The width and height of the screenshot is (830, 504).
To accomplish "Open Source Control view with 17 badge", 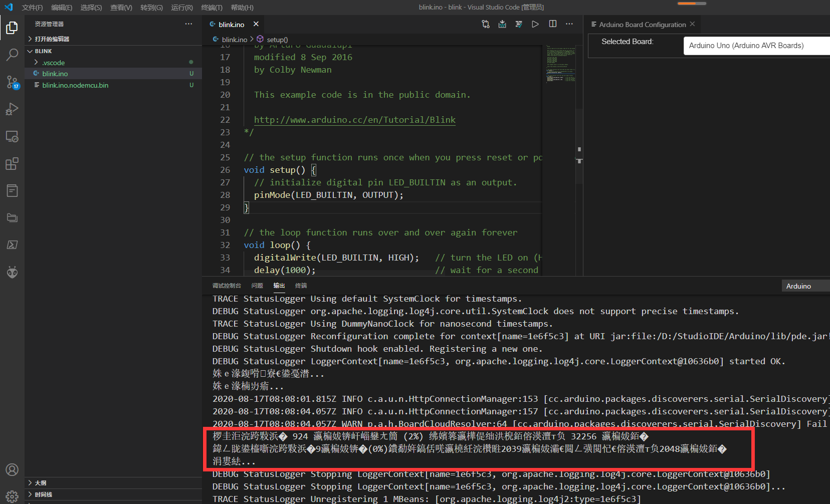I will [12, 82].
